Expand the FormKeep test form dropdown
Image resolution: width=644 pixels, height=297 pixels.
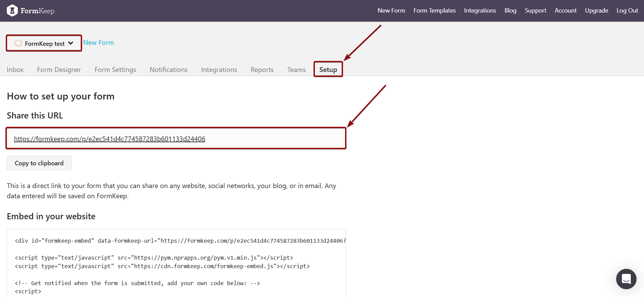44,43
